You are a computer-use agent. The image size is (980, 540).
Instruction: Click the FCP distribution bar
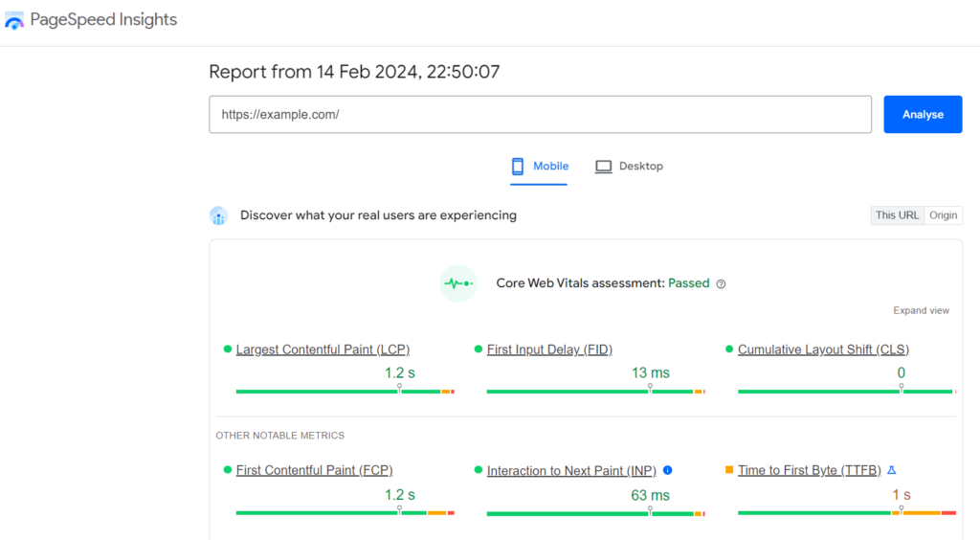(345, 512)
